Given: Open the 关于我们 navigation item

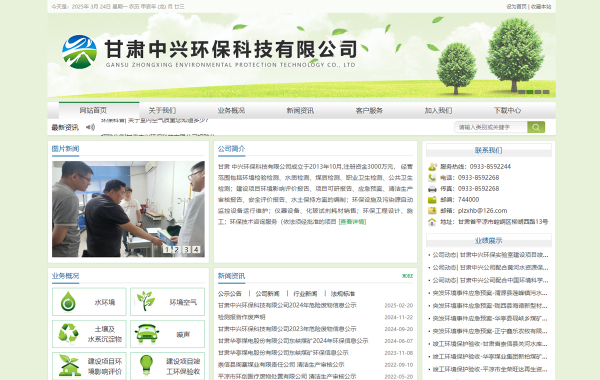Looking at the screenshot, I should click(162, 111).
